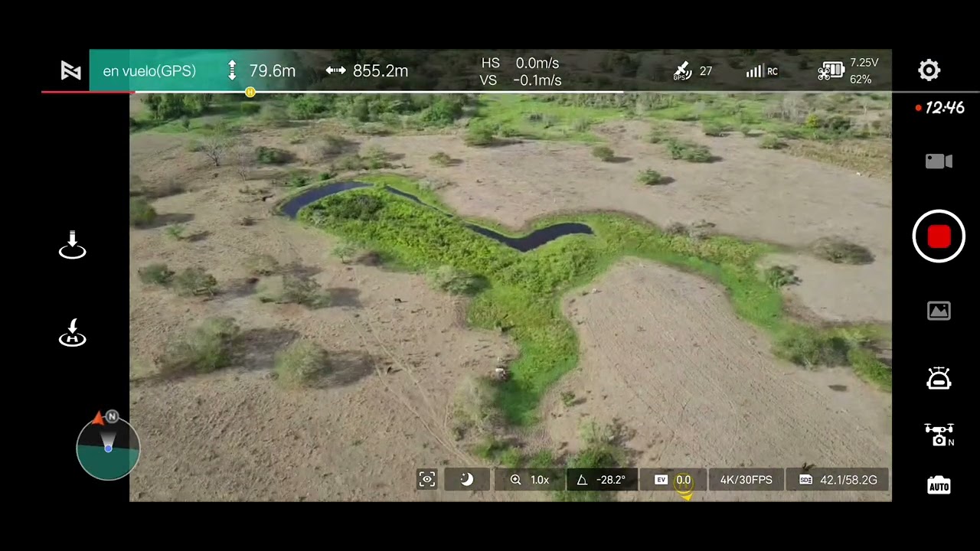The width and height of the screenshot is (980, 551).
Task: Toggle night mode moon icon
Action: (x=466, y=480)
